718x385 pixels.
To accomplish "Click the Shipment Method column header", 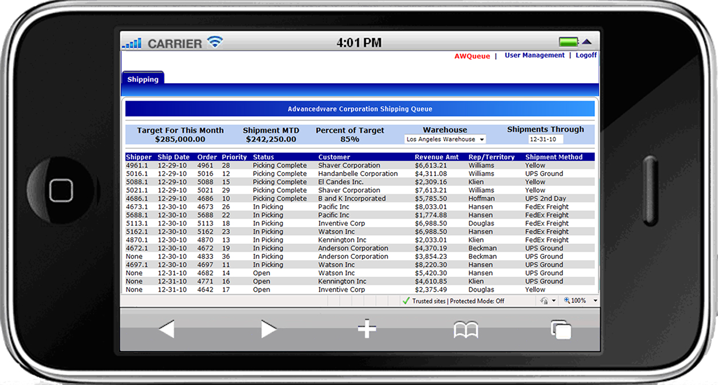I will click(x=554, y=157).
